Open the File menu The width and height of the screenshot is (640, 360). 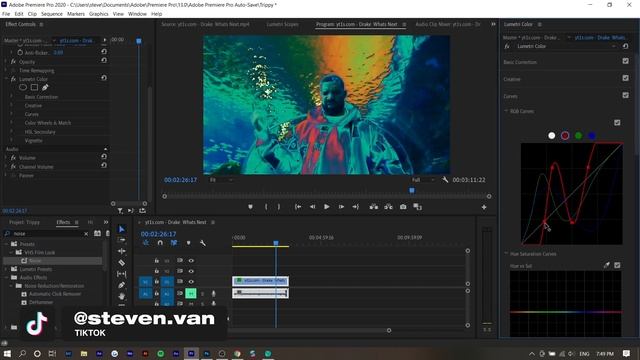[6, 14]
